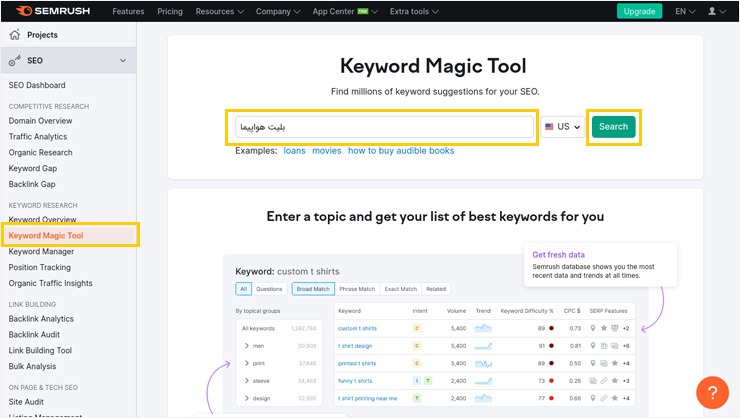Open the App Center dropdown

tap(345, 11)
